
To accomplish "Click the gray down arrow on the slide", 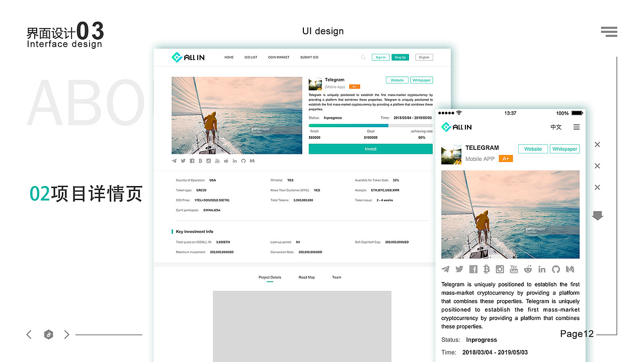I will tap(597, 216).
